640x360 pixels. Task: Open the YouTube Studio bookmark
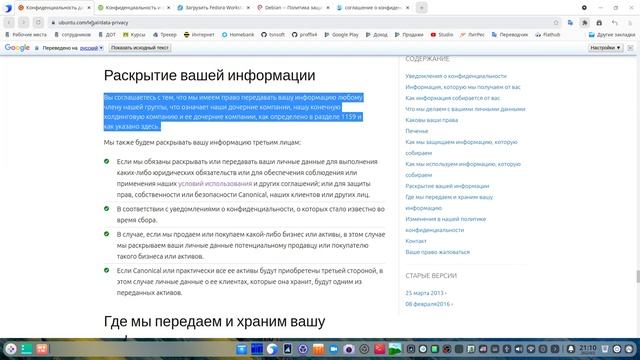442,35
